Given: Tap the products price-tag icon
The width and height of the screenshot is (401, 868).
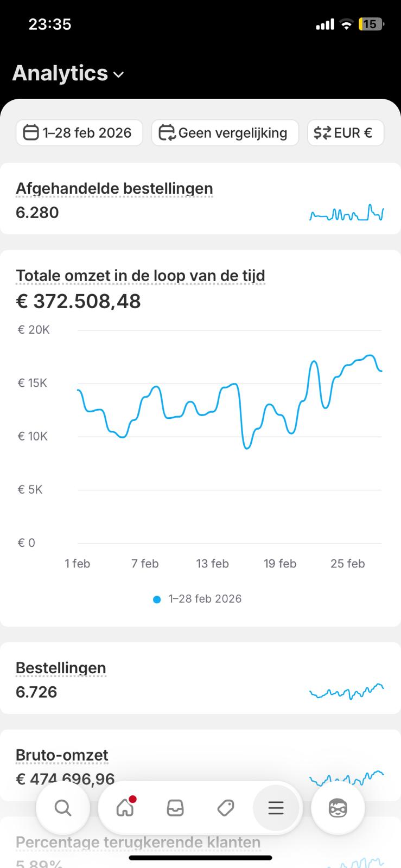Looking at the screenshot, I should pos(226,808).
